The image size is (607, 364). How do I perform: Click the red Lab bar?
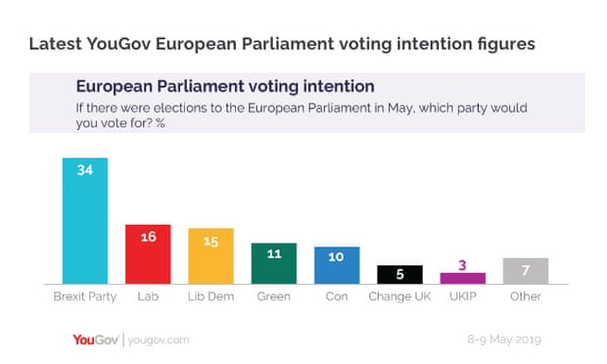point(148,254)
